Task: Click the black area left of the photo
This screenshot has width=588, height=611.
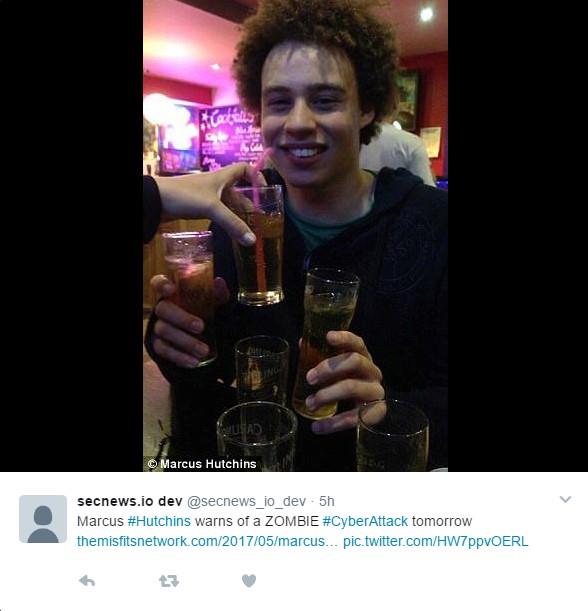Action: [71, 235]
